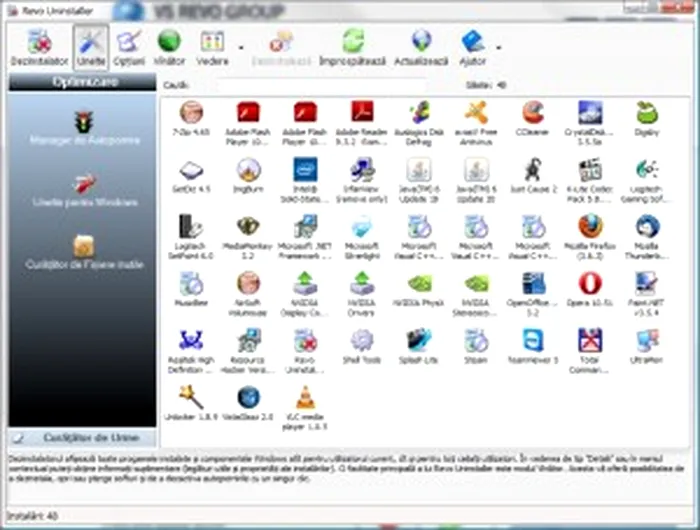Expand the Vedere view dropdown arrow
The width and height of the screenshot is (700, 530).
[x=240, y=47]
